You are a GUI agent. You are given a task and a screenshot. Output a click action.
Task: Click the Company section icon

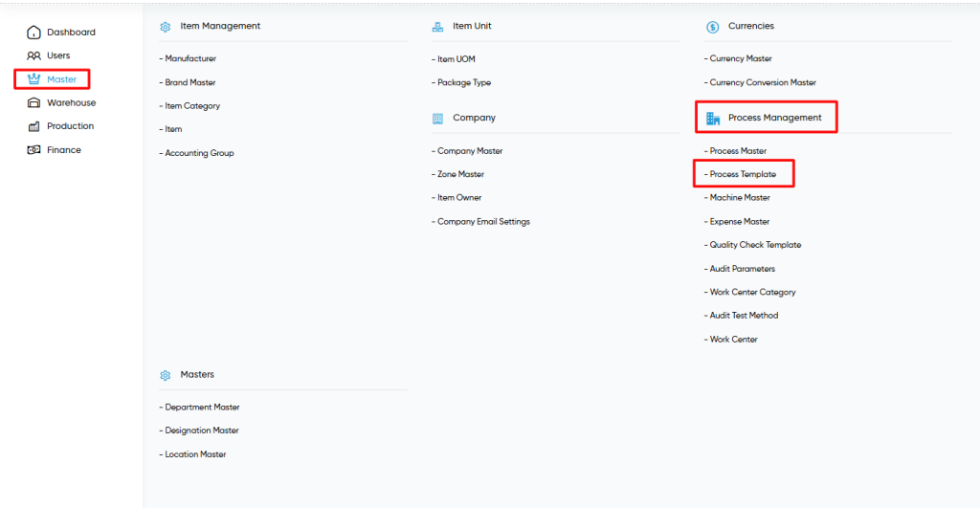(437, 119)
